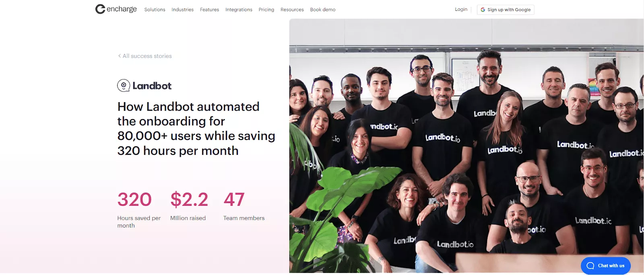Screen dimensions: 644x275
Task: Expand the Industries menu
Action: (x=182, y=10)
